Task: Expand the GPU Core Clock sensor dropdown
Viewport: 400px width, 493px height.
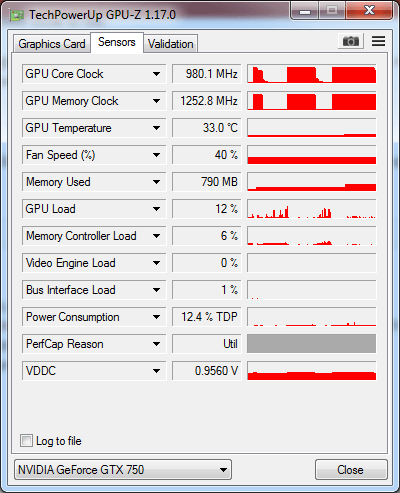Action: [156, 74]
